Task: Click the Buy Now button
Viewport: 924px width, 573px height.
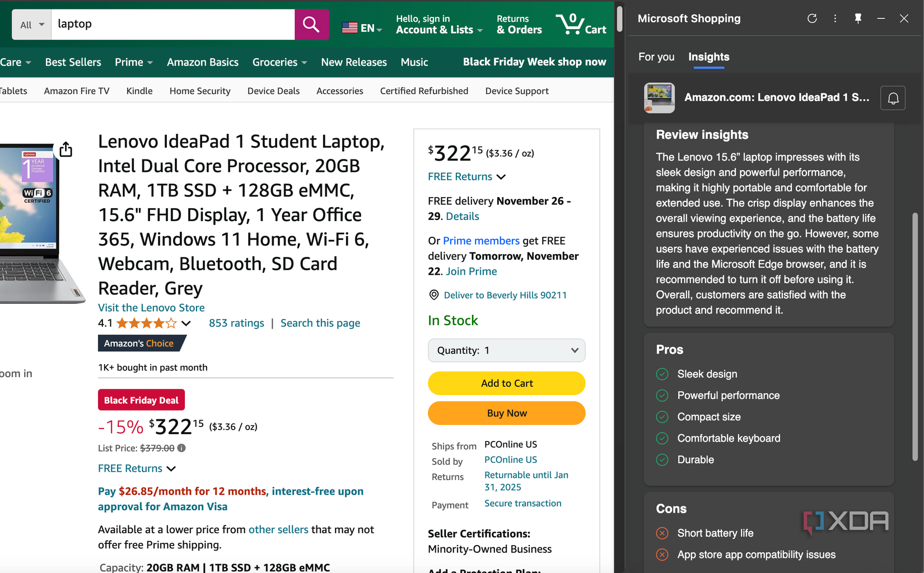Action: point(507,413)
